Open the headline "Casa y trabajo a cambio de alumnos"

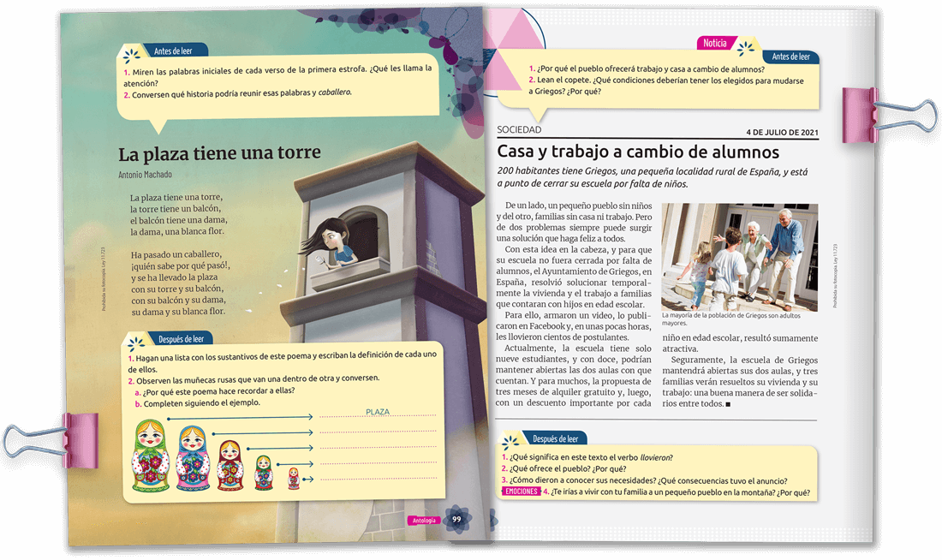coord(638,152)
